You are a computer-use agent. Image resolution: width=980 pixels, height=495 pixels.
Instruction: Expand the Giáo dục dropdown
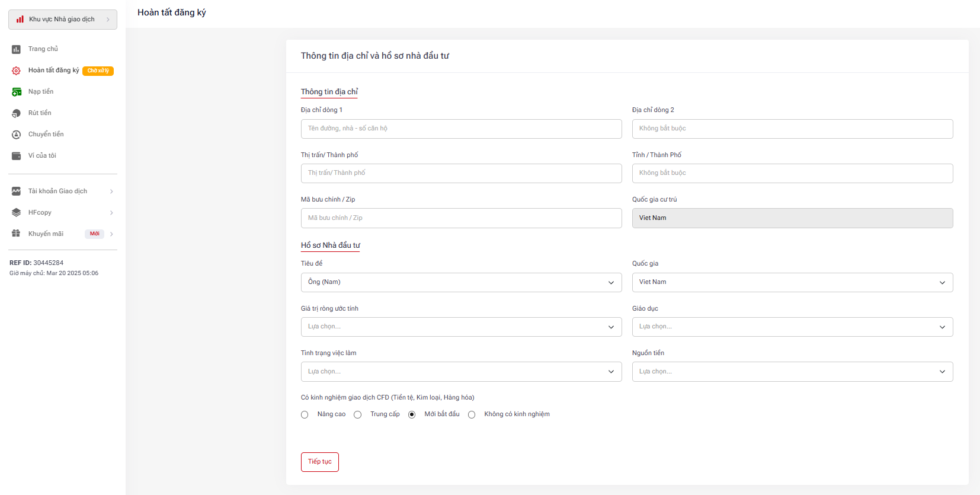coord(792,327)
